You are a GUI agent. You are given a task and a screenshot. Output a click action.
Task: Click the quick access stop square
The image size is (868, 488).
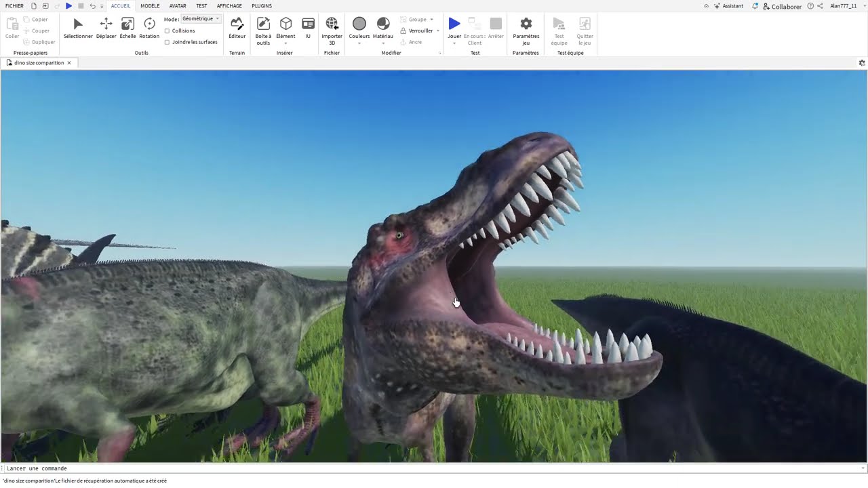click(x=81, y=6)
